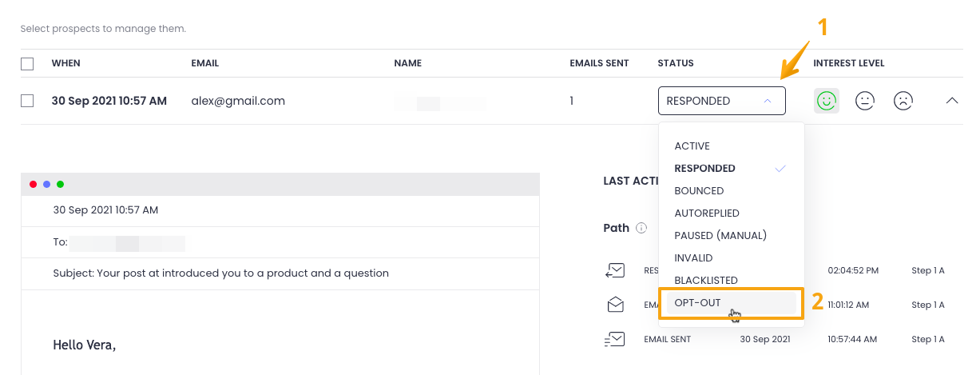This screenshot has width=980, height=375.
Task: Select BOUNCED status option
Action: [699, 191]
